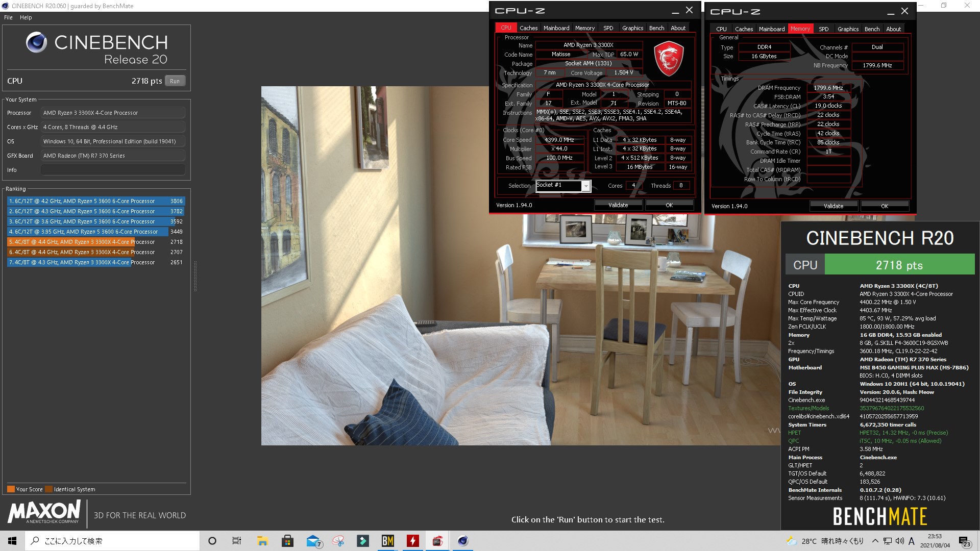Screen dimensions: 980x551
Task: Open the File menu in Cinebench
Action: (8, 17)
